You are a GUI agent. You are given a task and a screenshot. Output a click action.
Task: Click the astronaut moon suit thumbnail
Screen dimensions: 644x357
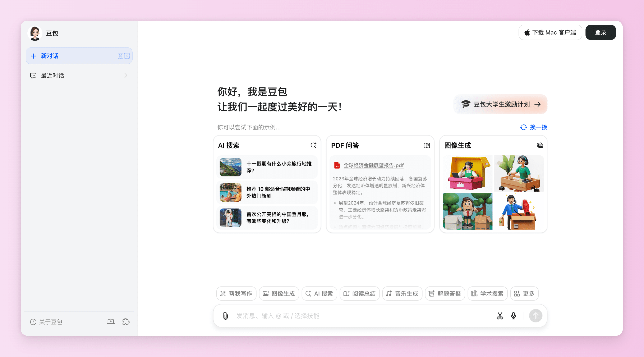click(x=230, y=218)
